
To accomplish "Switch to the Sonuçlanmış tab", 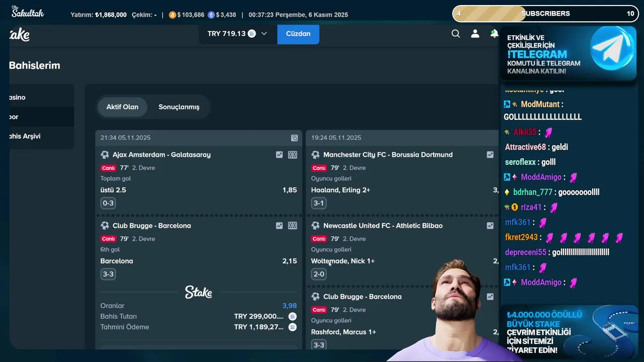I will (179, 107).
